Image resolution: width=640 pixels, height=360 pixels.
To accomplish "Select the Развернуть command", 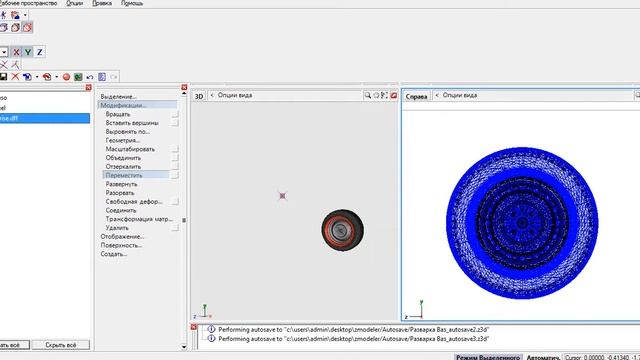I will coord(121,184).
